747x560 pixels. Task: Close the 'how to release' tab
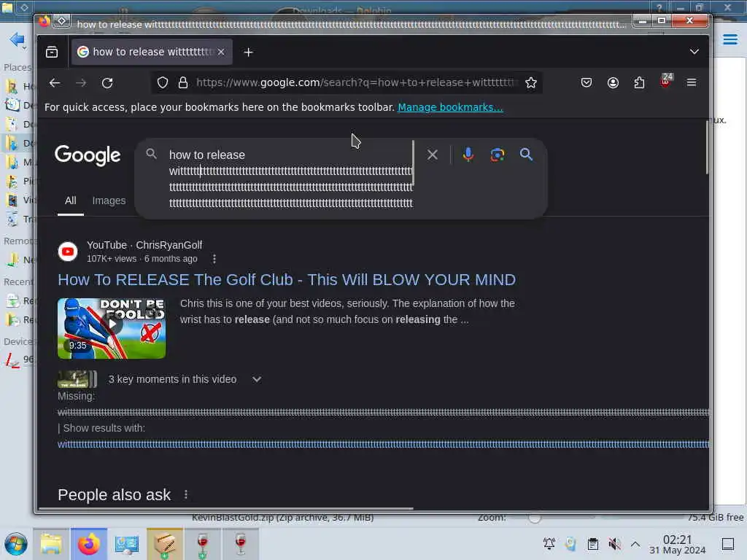coord(221,52)
